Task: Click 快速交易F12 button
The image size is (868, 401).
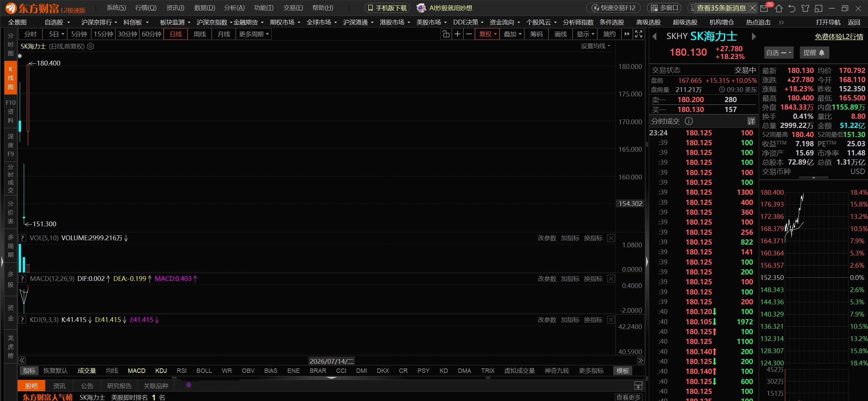Action: [x=614, y=8]
